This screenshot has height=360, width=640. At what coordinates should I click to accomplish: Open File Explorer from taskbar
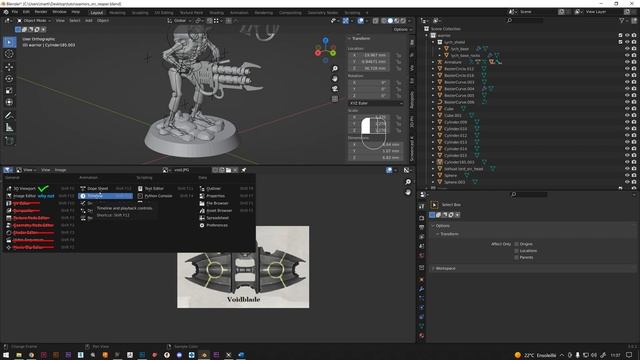tap(19, 355)
